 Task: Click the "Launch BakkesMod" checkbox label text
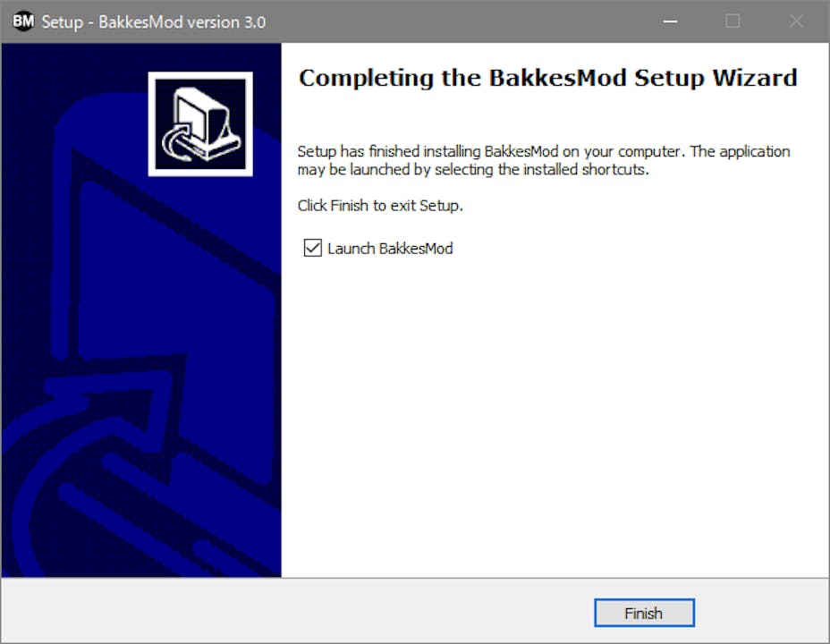tap(390, 248)
